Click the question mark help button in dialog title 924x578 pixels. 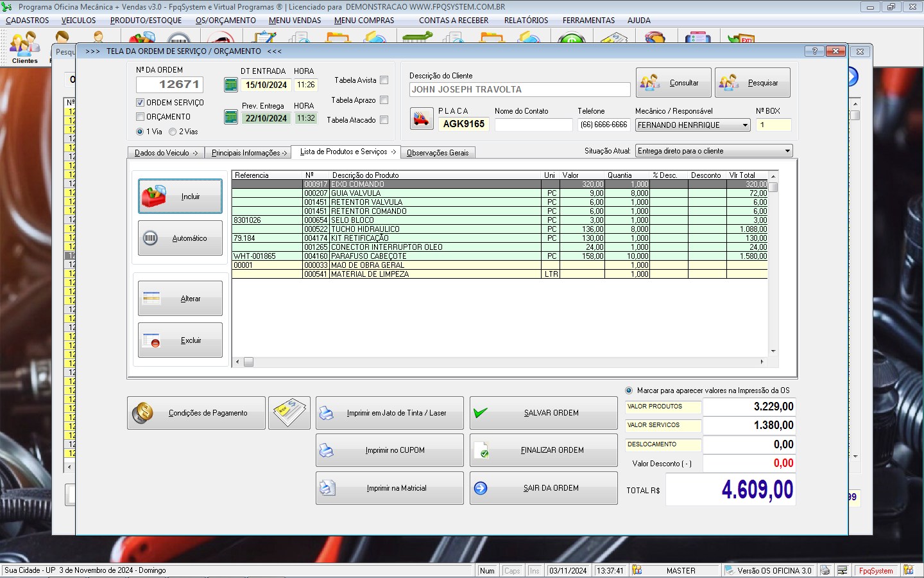pyautogui.click(x=814, y=51)
